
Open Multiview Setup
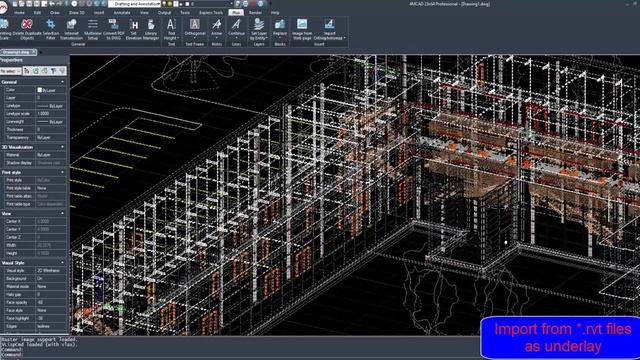(x=93, y=29)
